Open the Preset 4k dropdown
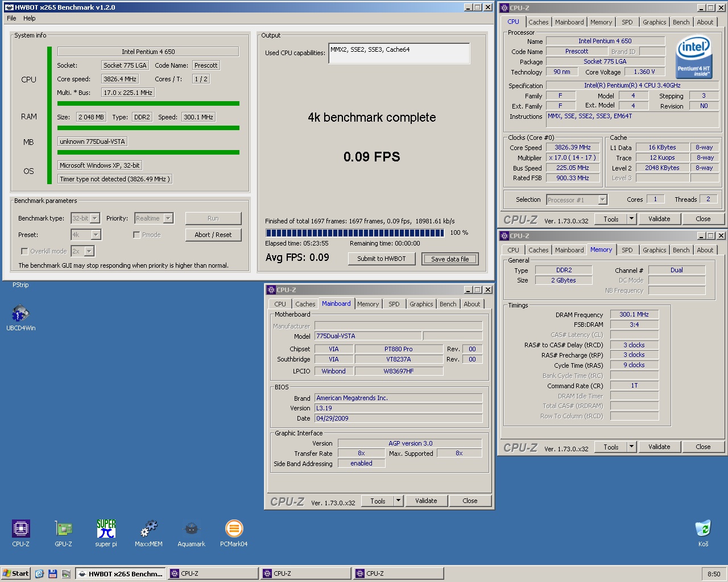The height and width of the screenshot is (582, 728). [x=96, y=235]
